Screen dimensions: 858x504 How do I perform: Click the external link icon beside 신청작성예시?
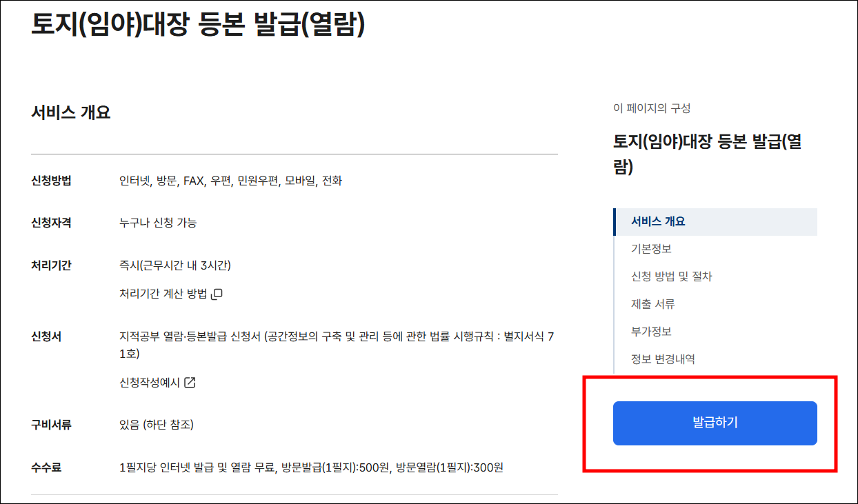(190, 383)
